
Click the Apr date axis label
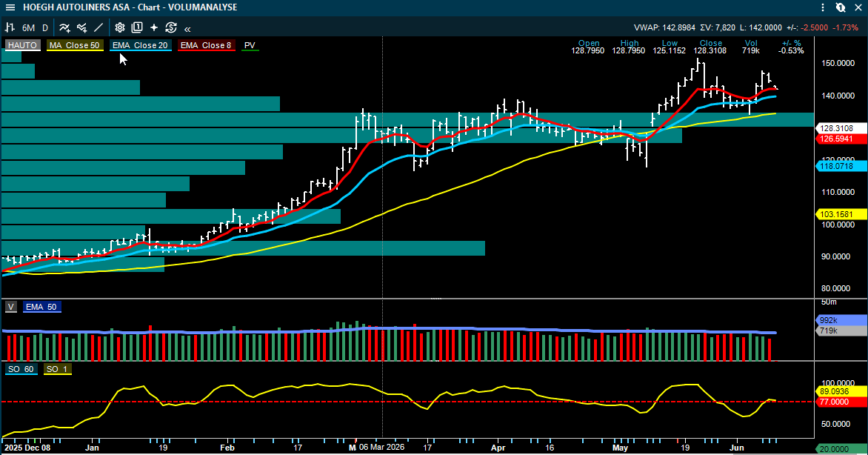pos(498,448)
